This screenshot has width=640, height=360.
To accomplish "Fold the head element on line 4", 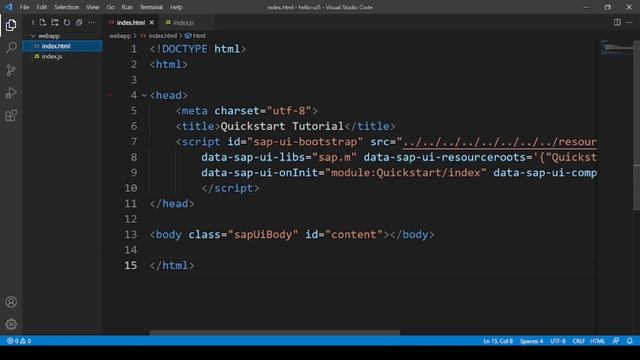I will point(144,95).
